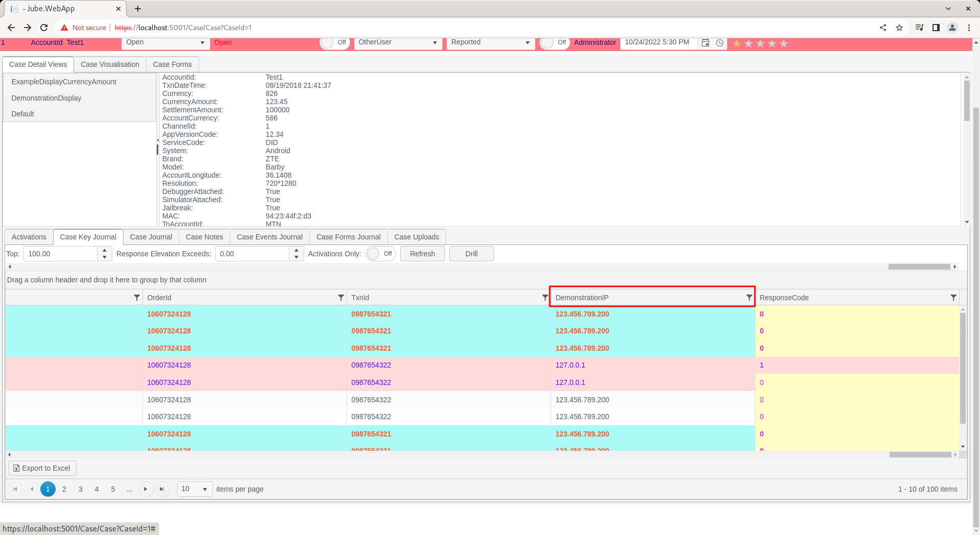980x535 pixels.
Task: Toggle the Activations Only switch
Action: point(381,254)
